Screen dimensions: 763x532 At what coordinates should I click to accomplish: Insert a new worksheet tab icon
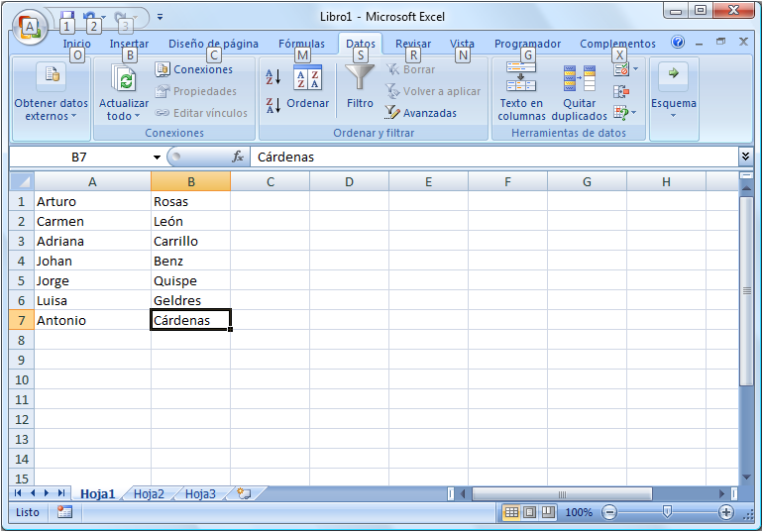pyautogui.click(x=244, y=494)
